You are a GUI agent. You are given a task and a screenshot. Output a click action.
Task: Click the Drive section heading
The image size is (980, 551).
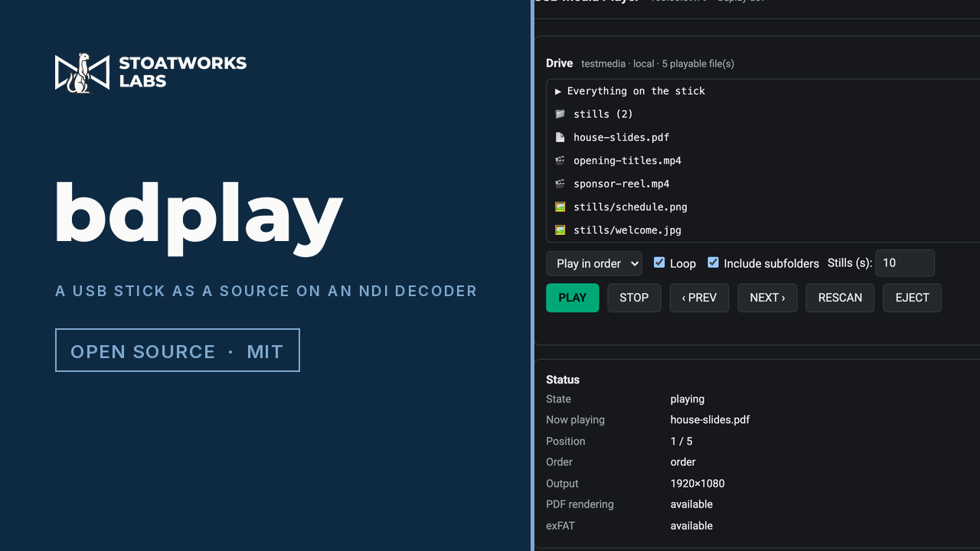tap(560, 64)
